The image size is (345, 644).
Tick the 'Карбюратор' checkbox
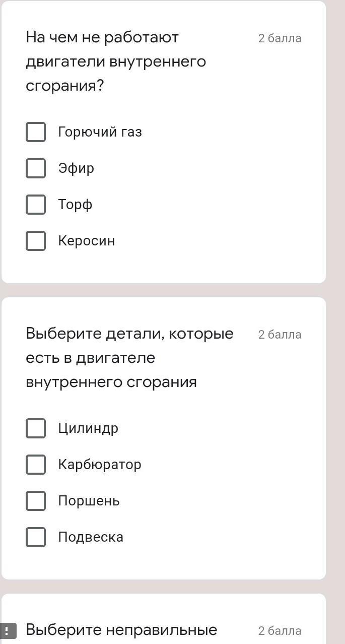click(x=36, y=465)
